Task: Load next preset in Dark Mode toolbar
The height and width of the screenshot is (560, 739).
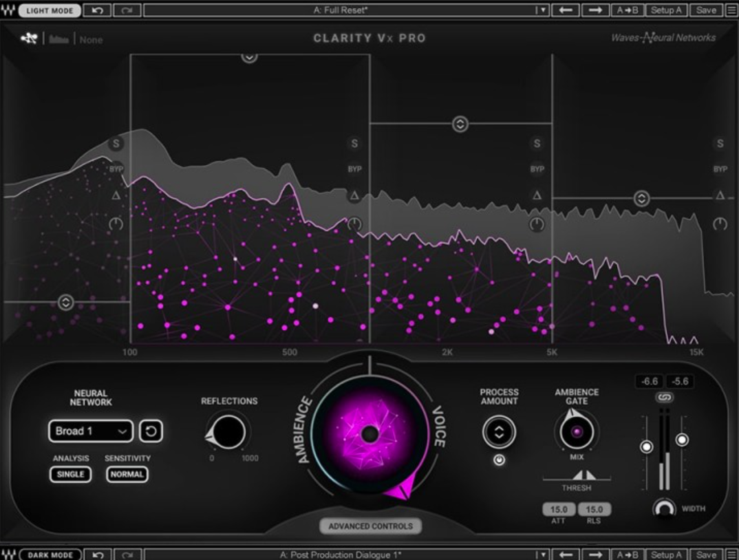Action: coord(595,554)
